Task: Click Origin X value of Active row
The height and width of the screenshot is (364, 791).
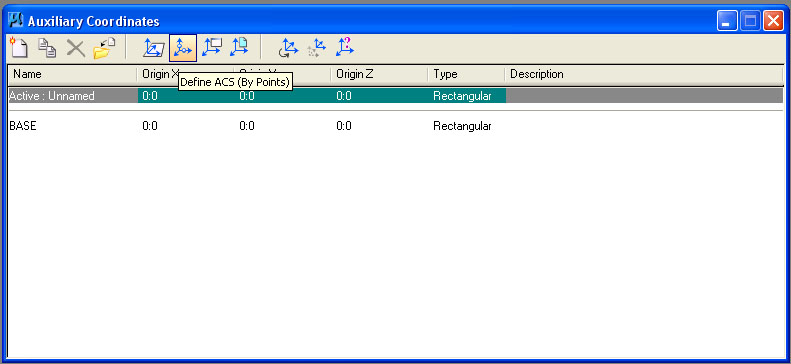Action: (150, 96)
